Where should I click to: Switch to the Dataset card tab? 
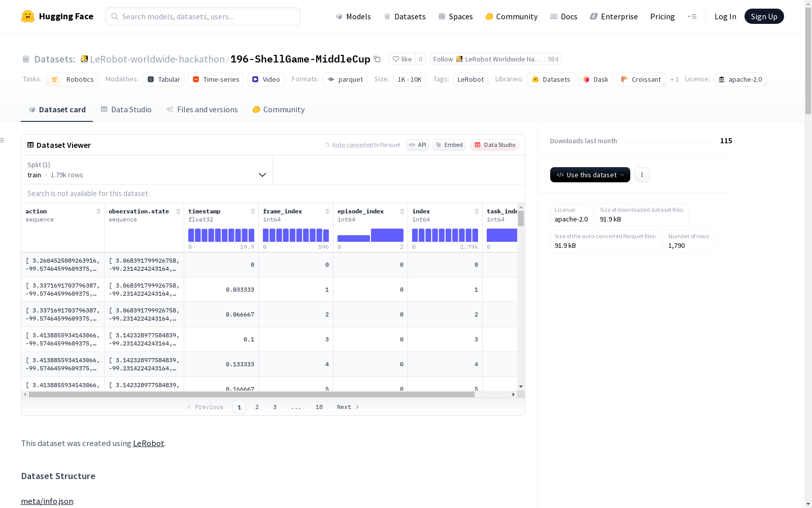[57, 110]
